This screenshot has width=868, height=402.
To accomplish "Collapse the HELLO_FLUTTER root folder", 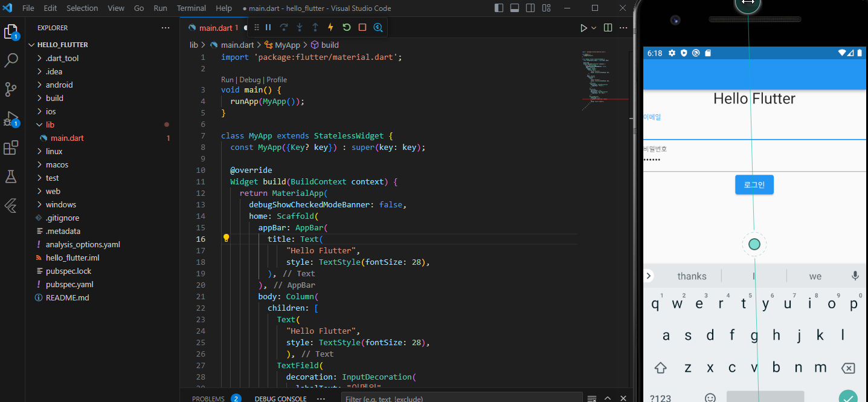I will tap(58, 45).
